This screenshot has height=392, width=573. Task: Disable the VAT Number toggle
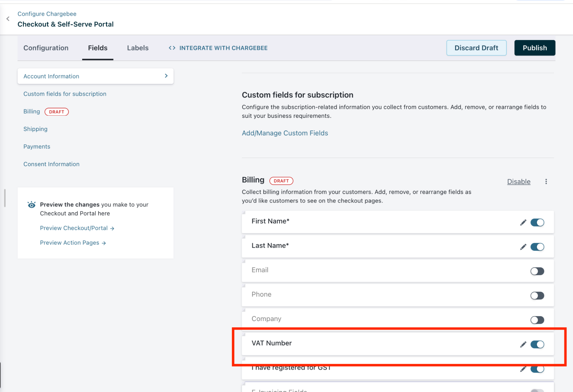[537, 344]
